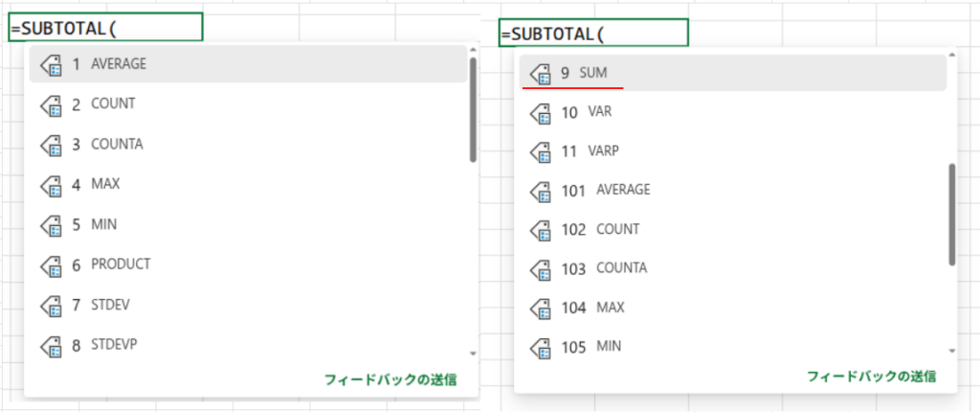Screen dimensions: 980x412
Task: Choose 10 VAR in the right list
Action: pos(586,112)
